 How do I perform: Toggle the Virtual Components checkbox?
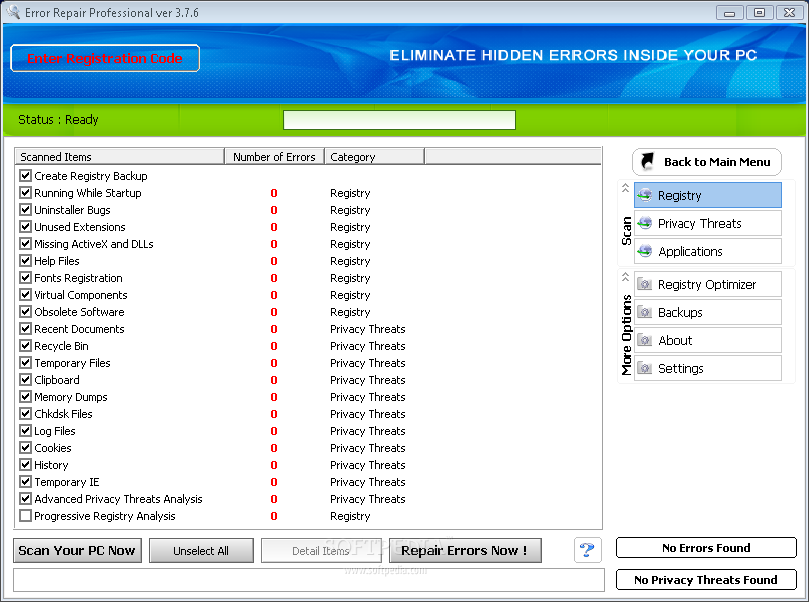25,295
